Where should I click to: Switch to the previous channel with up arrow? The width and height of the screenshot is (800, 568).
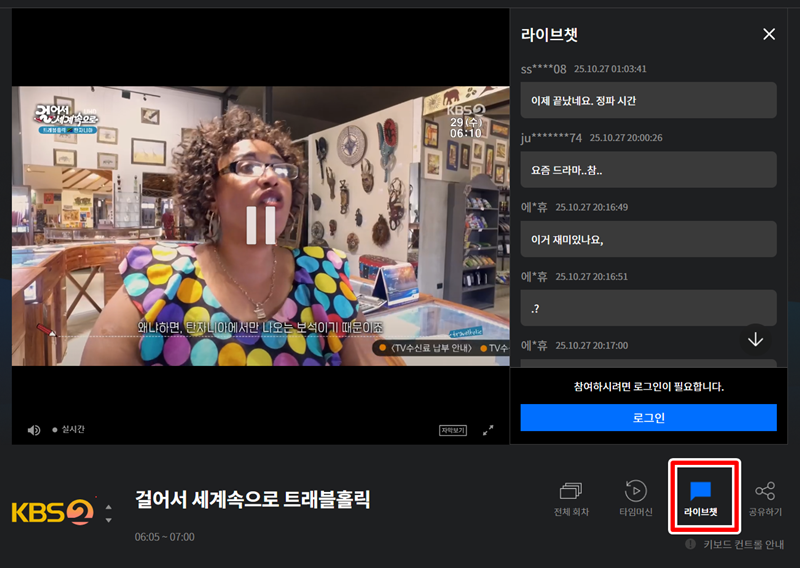pos(108,507)
